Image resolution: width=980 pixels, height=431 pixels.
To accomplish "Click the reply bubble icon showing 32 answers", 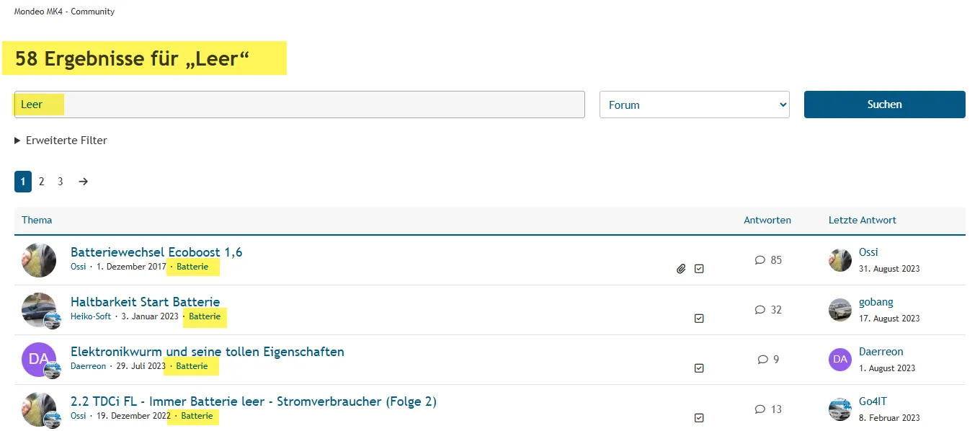I will (760, 310).
